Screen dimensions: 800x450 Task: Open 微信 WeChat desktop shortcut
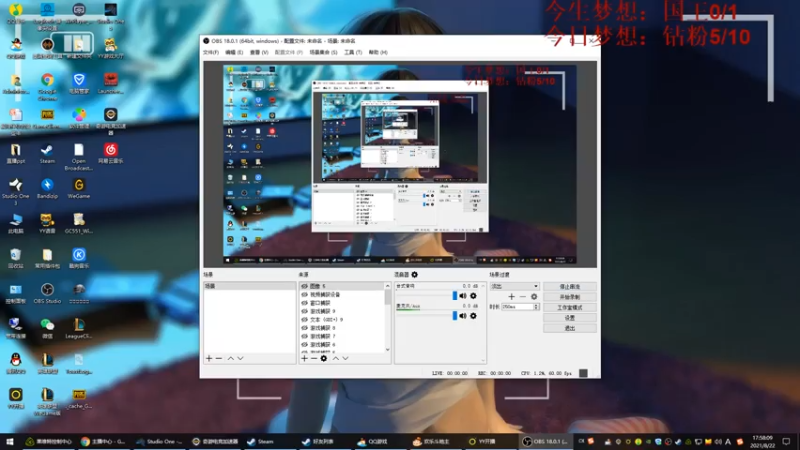pos(47,328)
